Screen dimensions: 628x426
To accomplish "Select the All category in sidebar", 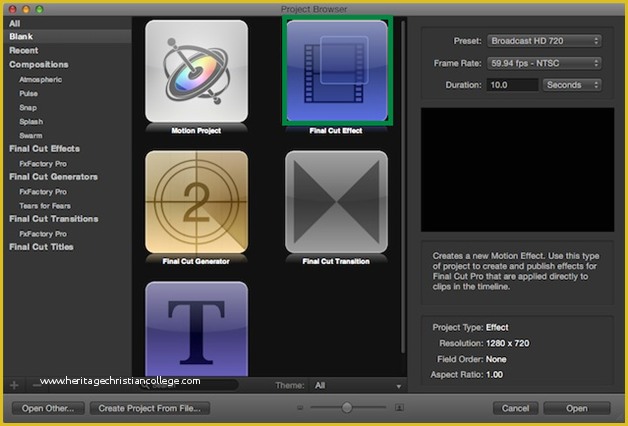I will [x=15, y=24].
